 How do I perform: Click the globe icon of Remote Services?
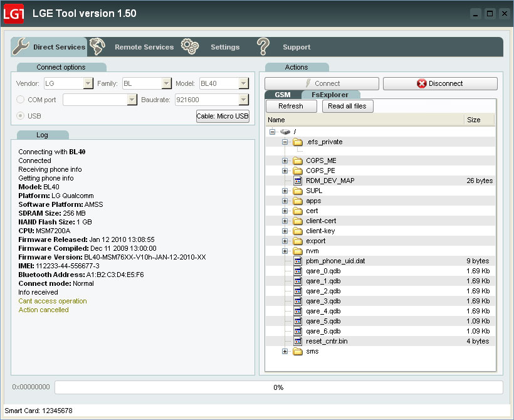[97, 46]
